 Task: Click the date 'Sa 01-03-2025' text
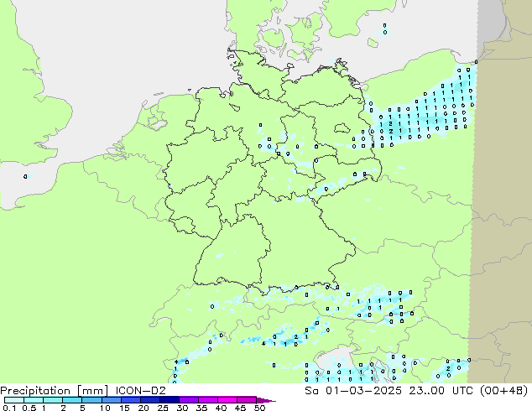coord(353,391)
